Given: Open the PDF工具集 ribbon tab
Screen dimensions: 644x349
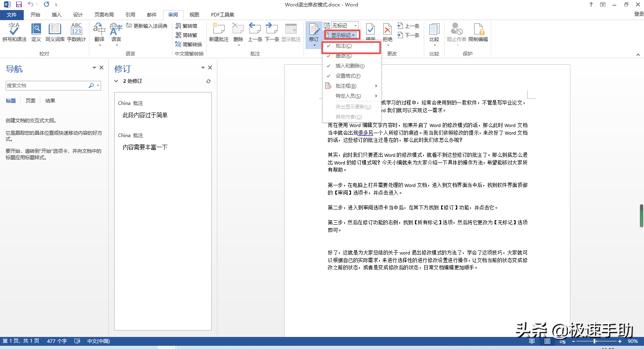Looking at the screenshot, I should coord(223,15).
